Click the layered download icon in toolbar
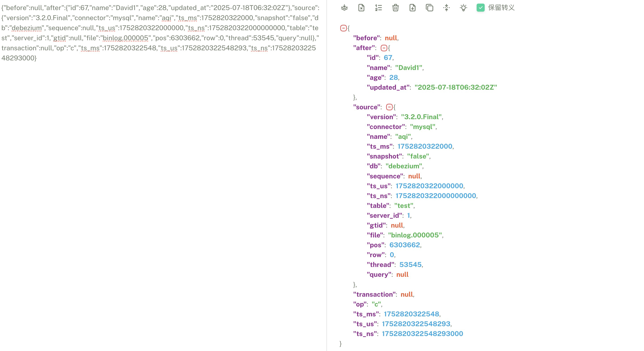The image size is (644, 351). [x=344, y=8]
